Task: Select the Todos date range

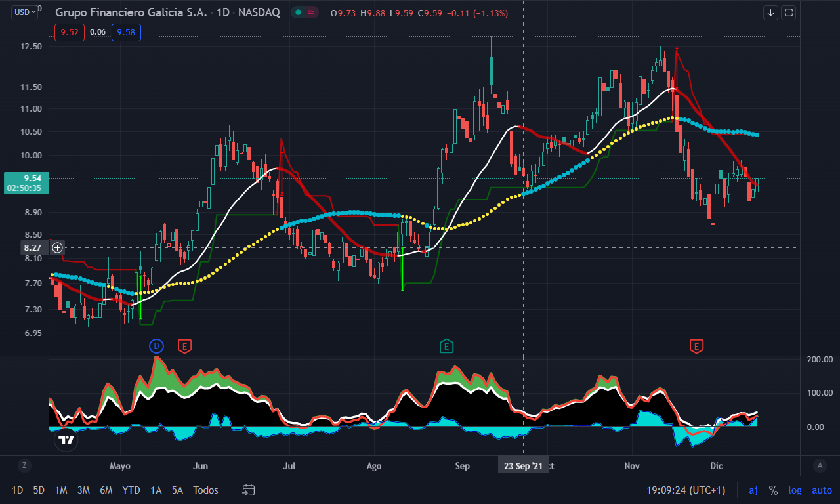Action: (x=206, y=490)
